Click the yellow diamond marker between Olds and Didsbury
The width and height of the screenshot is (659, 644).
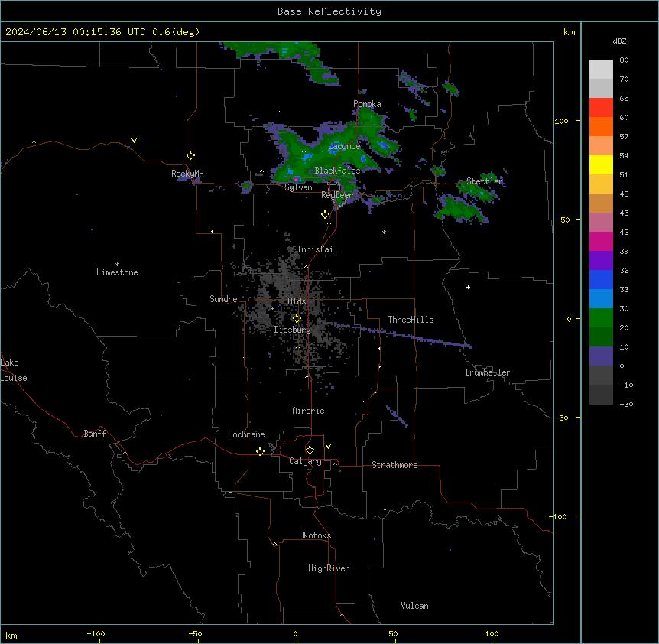click(x=297, y=319)
